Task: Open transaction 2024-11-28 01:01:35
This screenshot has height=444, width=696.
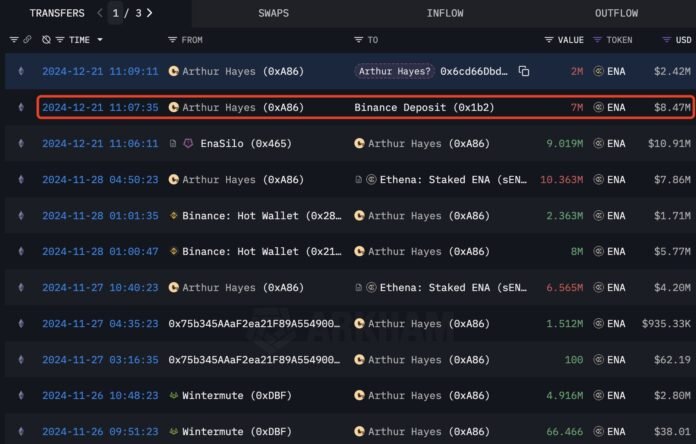Action: click(x=100, y=216)
